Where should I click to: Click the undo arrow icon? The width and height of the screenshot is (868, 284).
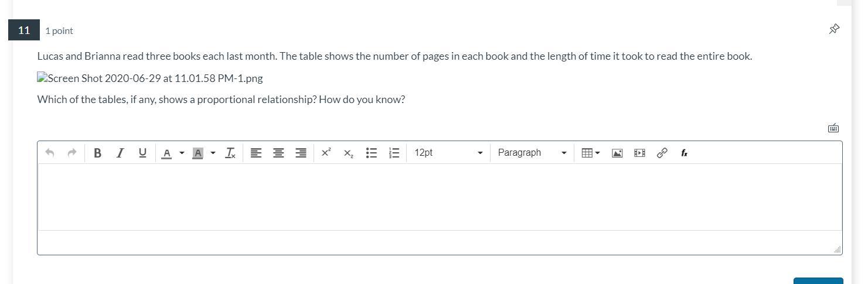tap(50, 153)
